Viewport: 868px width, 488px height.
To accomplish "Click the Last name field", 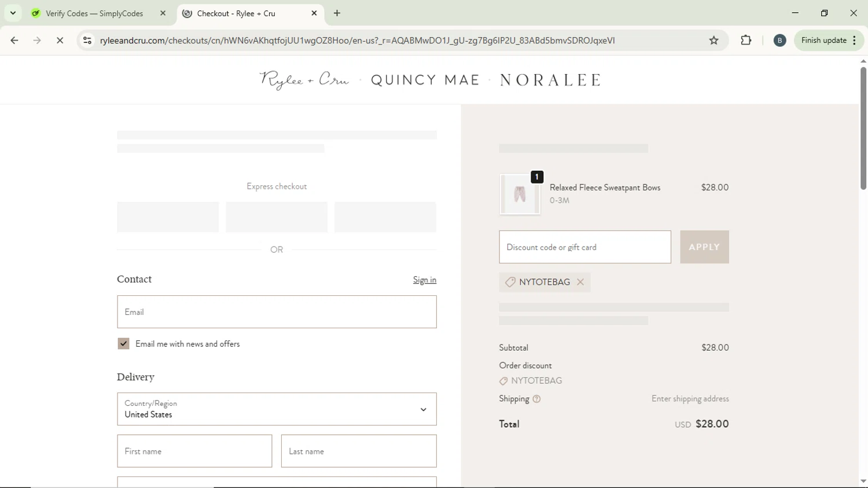I will (359, 451).
